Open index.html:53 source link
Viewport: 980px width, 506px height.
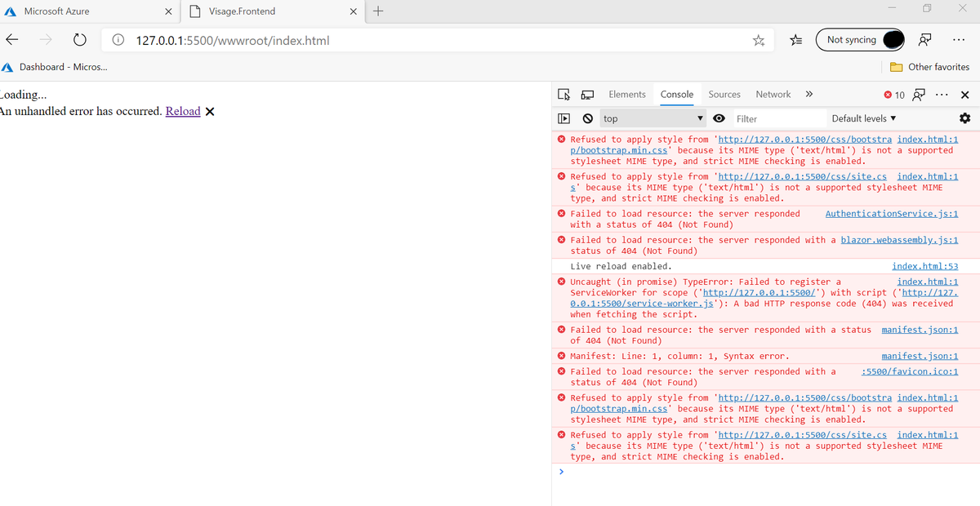pyautogui.click(x=925, y=266)
